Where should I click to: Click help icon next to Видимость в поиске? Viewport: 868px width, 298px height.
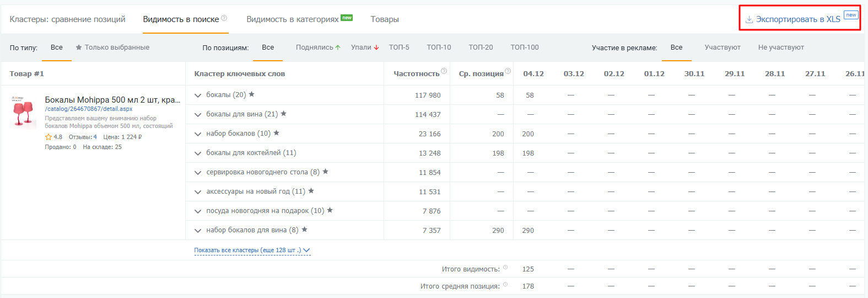pyautogui.click(x=224, y=18)
